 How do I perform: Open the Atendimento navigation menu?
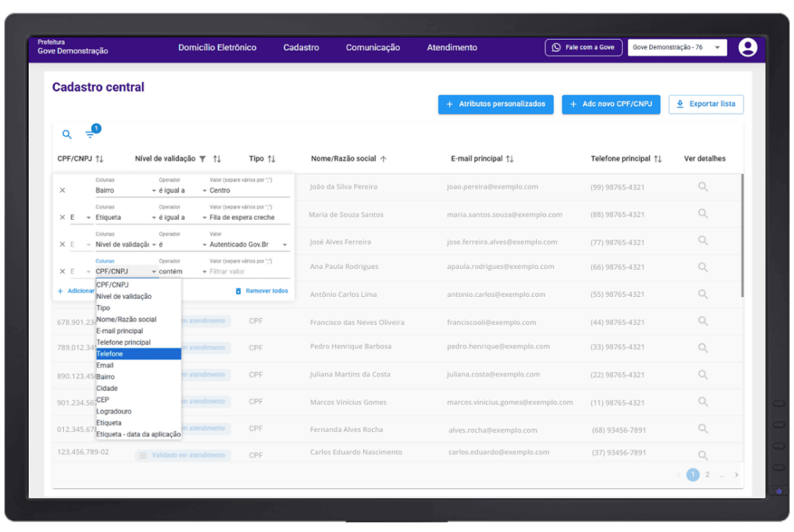(451, 48)
